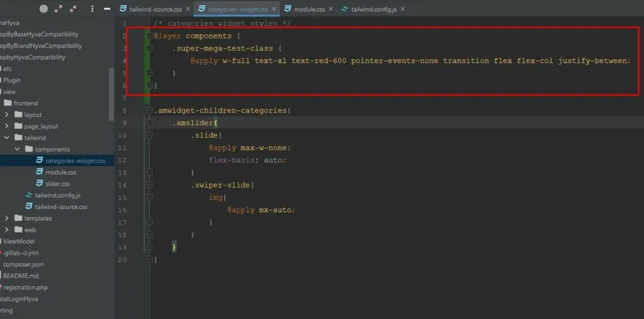Collapse the tailwind folder chevron
644x319 pixels.
(6, 138)
